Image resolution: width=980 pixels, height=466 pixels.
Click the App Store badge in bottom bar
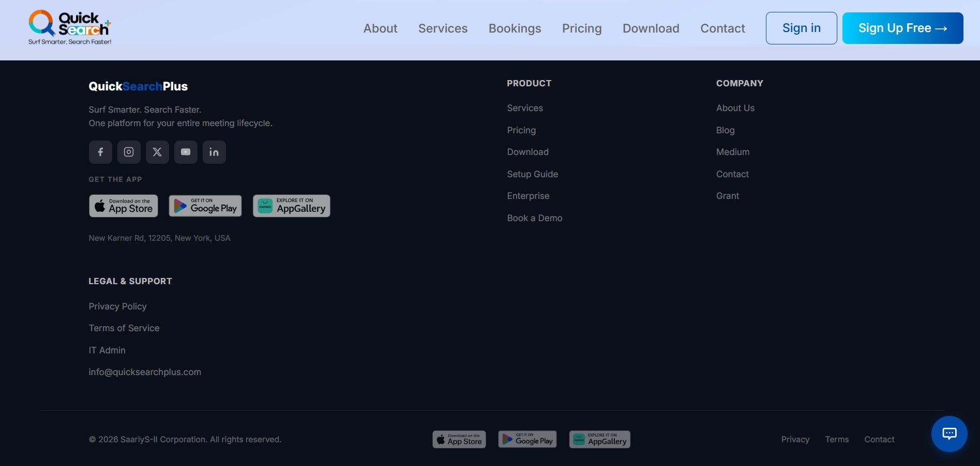pyautogui.click(x=459, y=439)
